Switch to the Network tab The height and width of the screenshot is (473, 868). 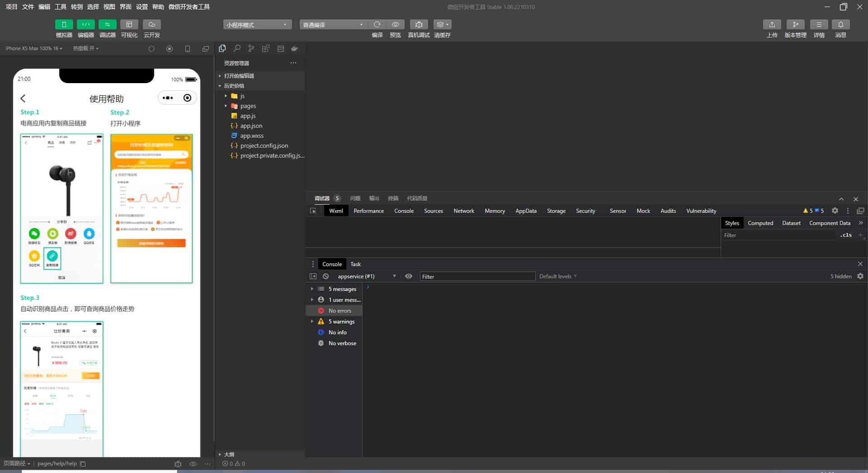coord(463,211)
